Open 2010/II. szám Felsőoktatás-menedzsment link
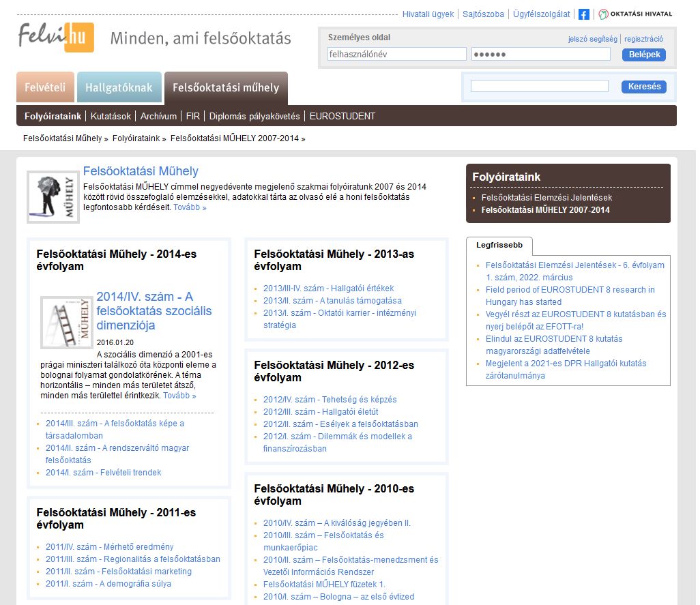Screen dimensions: 700x605 [351, 565]
